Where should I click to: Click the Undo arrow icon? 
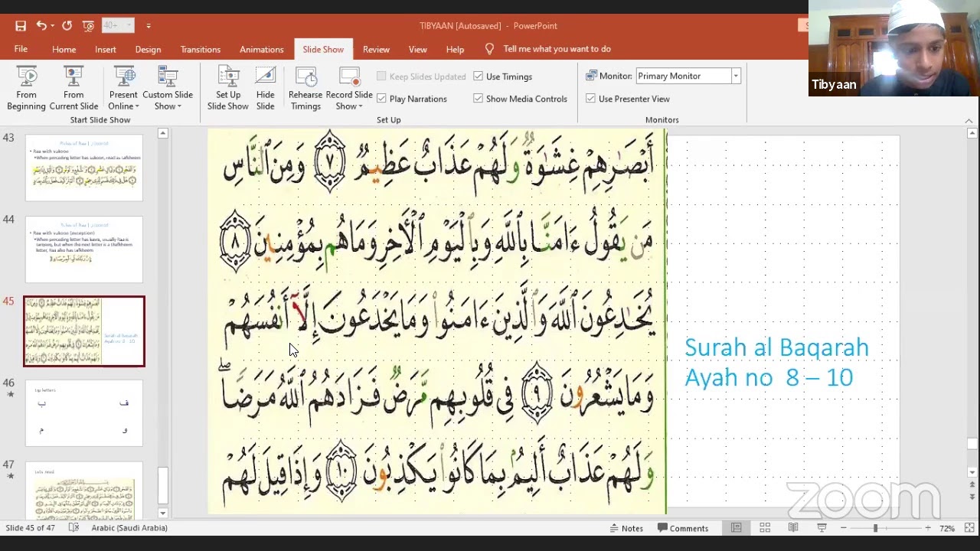(x=41, y=25)
